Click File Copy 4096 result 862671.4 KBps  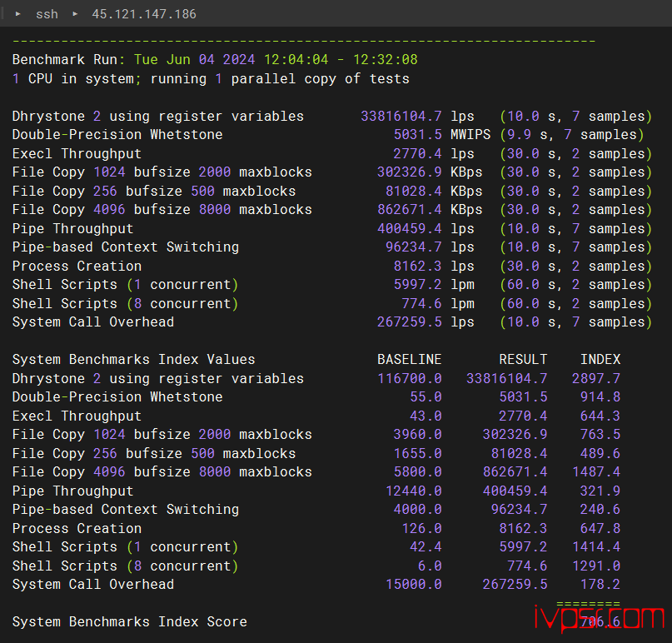430,210
